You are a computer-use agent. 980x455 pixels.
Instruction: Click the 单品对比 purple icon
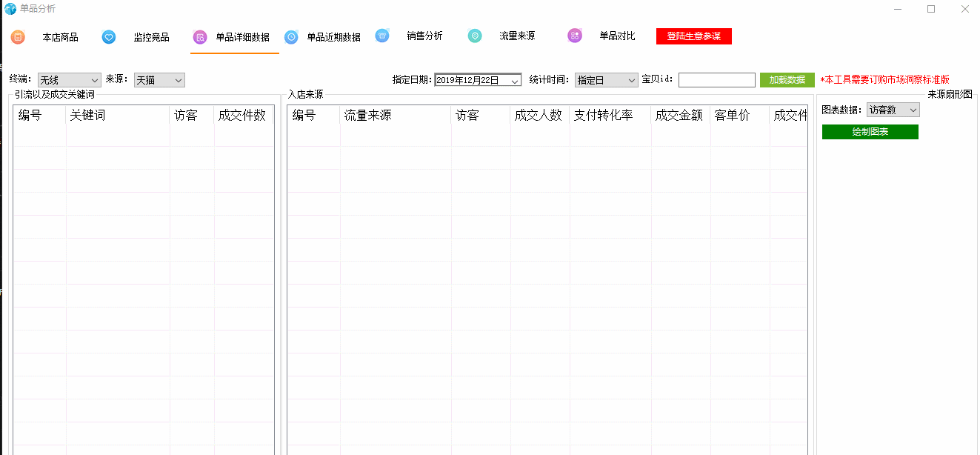[575, 36]
